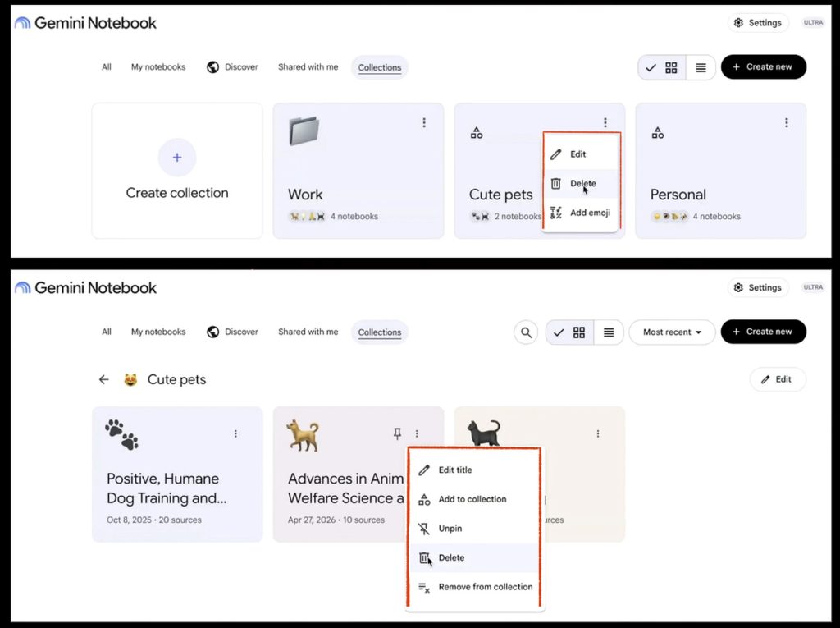
Task: Select Add emoji from collection menu
Action: coord(581,213)
